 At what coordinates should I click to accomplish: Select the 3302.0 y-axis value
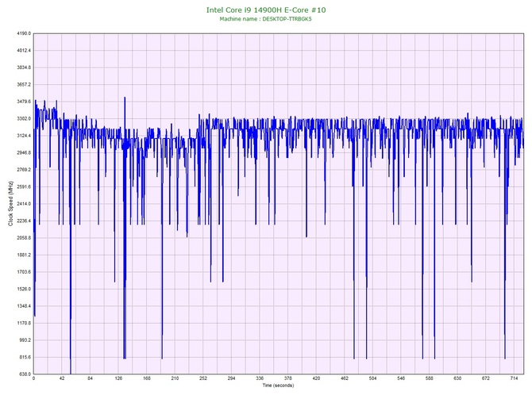pyautogui.click(x=24, y=119)
